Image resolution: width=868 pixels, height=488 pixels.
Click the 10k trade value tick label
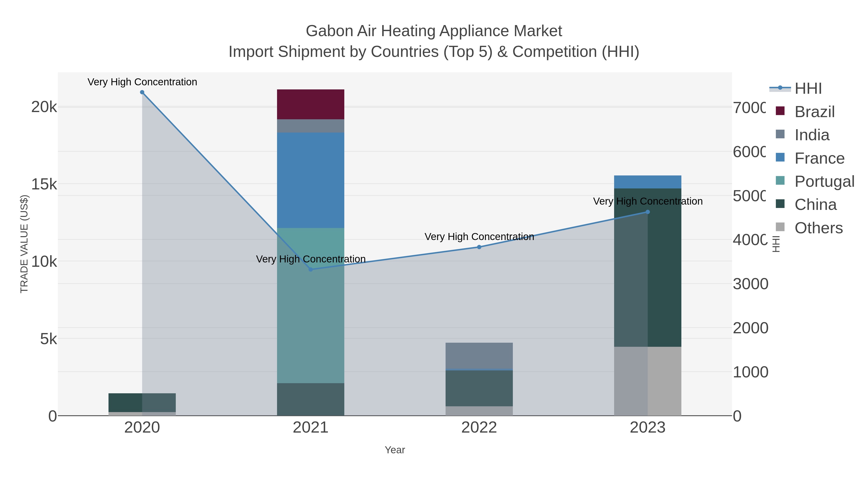pyautogui.click(x=44, y=262)
